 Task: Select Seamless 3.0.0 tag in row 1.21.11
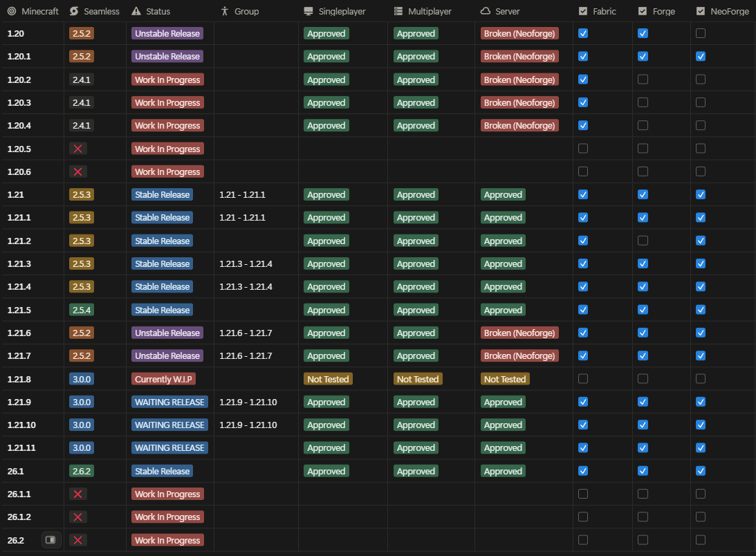point(82,448)
